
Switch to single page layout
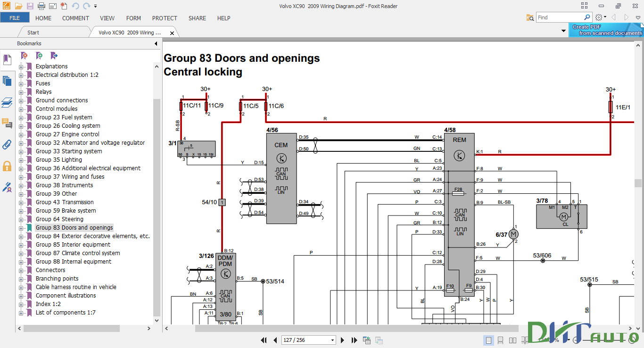[489, 340]
